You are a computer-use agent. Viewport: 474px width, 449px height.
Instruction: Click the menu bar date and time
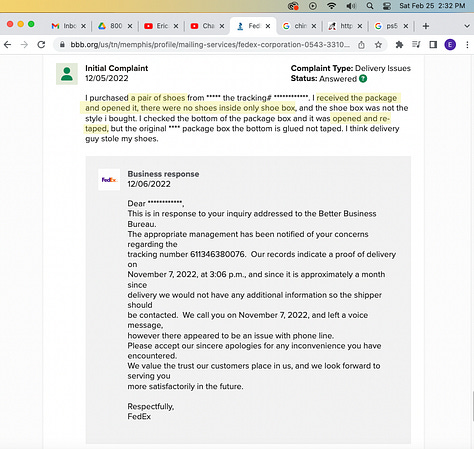[x=432, y=6]
